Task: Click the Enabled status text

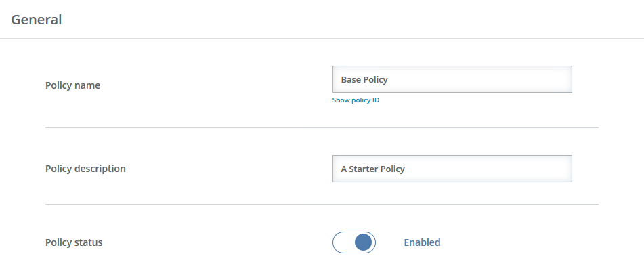Action: click(422, 242)
